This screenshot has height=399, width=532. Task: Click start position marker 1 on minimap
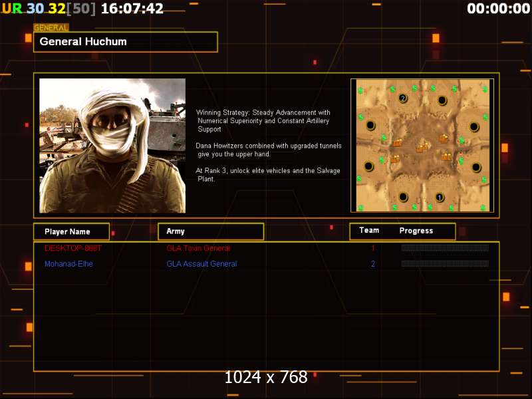tap(440, 198)
